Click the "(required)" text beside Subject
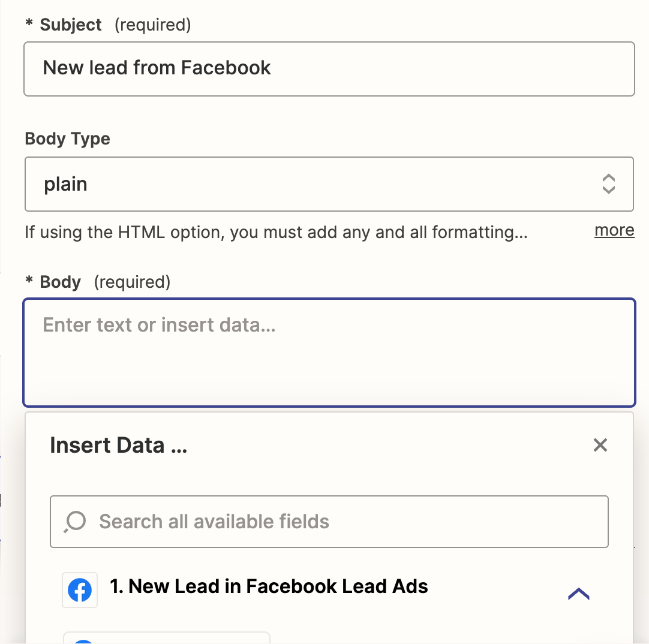 (152, 25)
